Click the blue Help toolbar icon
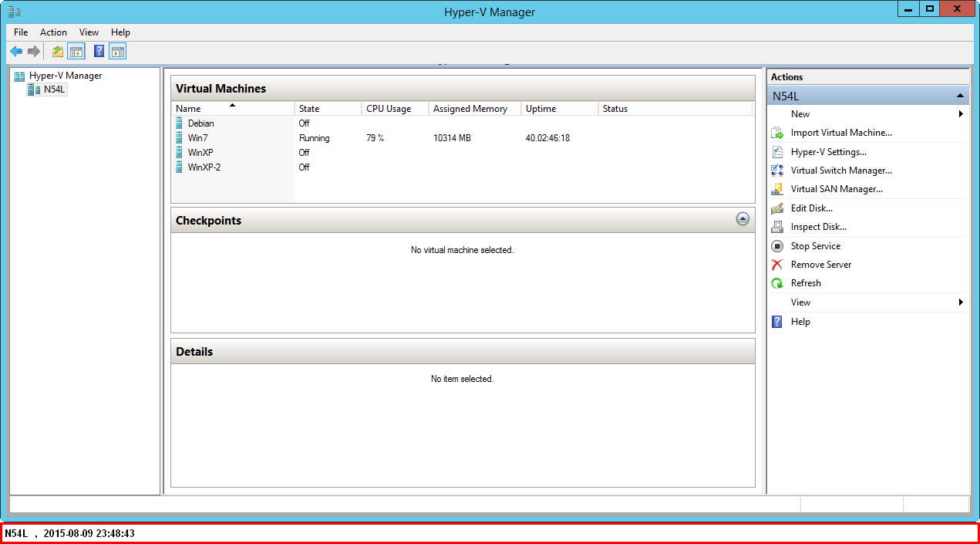The width and height of the screenshot is (980, 544). tap(99, 52)
